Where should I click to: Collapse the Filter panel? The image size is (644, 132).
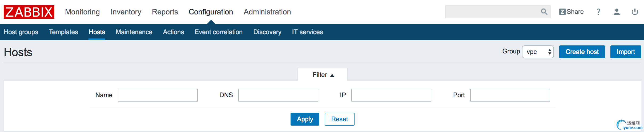[x=323, y=75]
